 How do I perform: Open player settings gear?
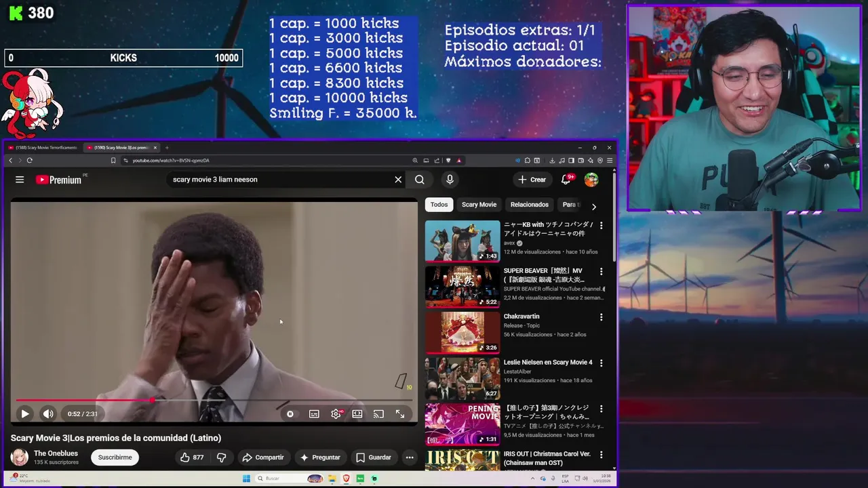pyautogui.click(x=336, y=413)
